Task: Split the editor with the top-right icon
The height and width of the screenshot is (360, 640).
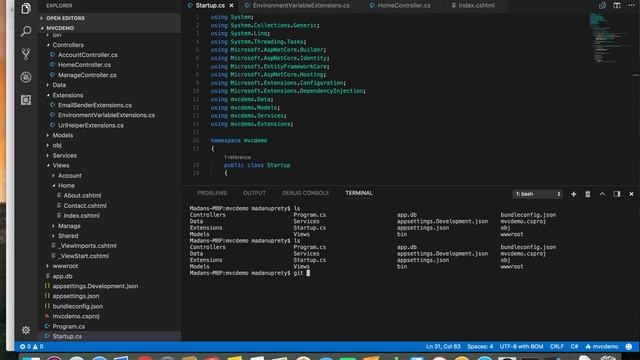Action: coord(617,5)
